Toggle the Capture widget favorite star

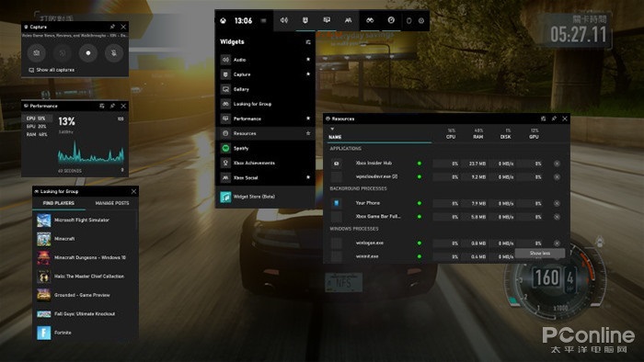click(x=308, y=74)
